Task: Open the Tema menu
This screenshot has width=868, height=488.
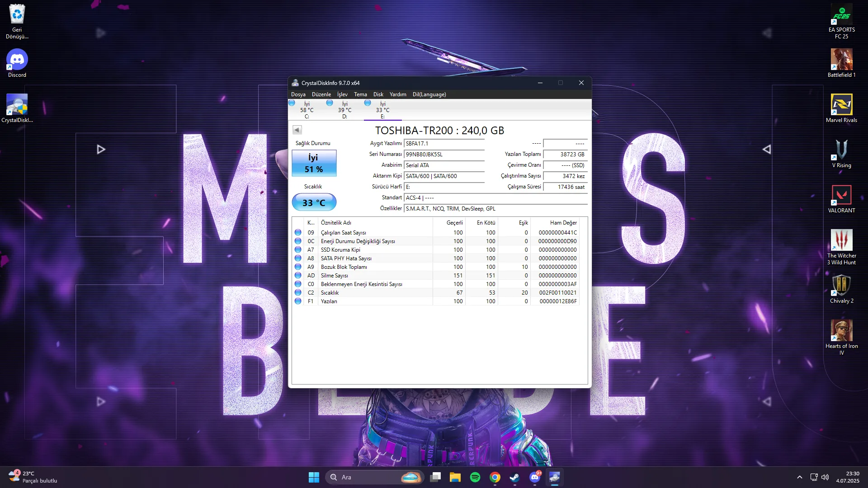Action: pyautogui.click(x=360, y=94)
